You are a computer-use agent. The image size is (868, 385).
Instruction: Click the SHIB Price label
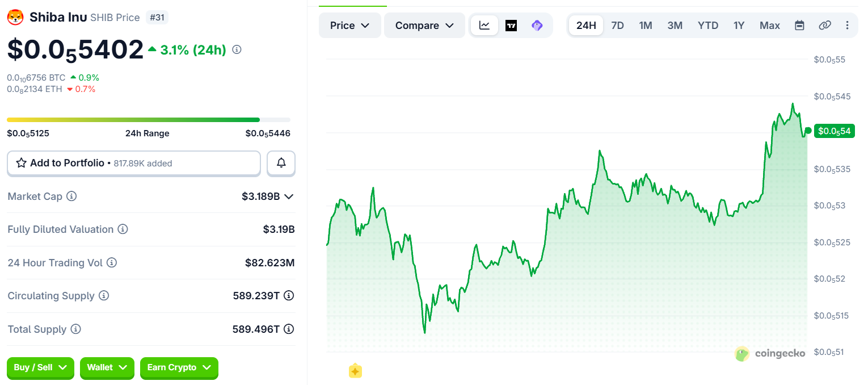[115, 18]
